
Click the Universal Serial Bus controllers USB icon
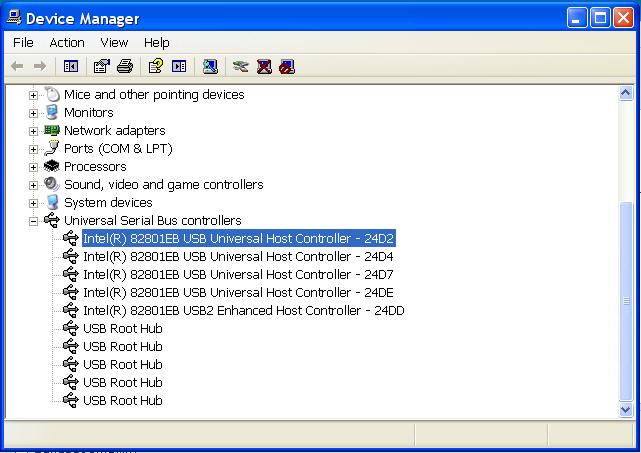[x=52, y=220]
